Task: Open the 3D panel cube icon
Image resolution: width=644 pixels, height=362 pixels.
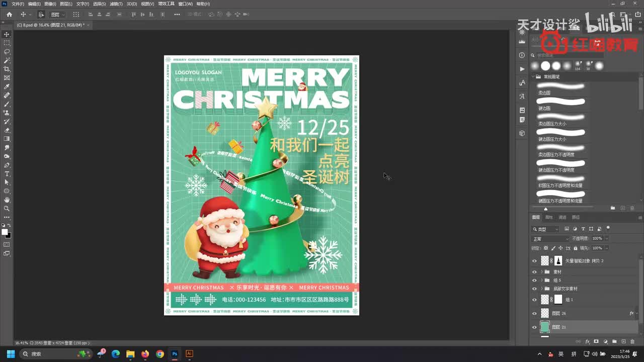Action: coord(522,133)
